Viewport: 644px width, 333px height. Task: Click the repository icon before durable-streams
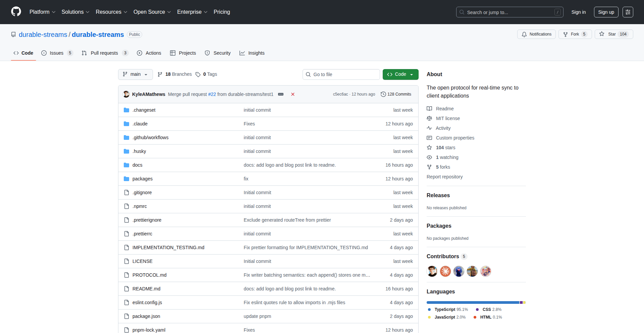[x=13, y=35]
